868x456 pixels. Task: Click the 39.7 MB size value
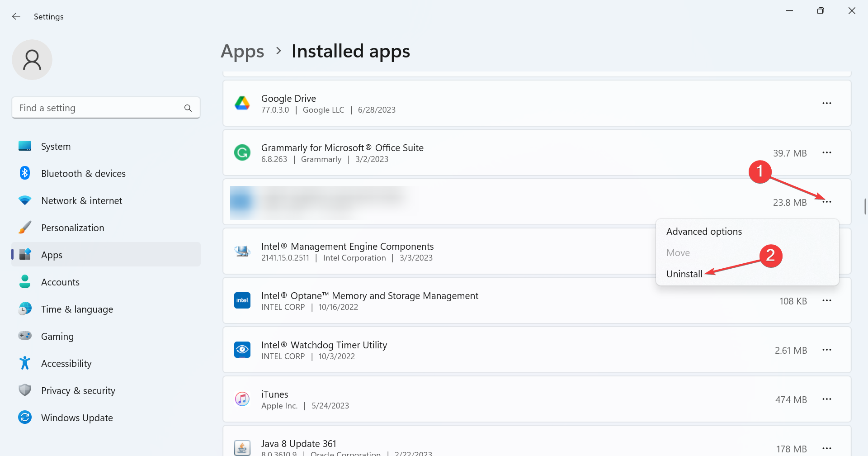coord(790,153)
